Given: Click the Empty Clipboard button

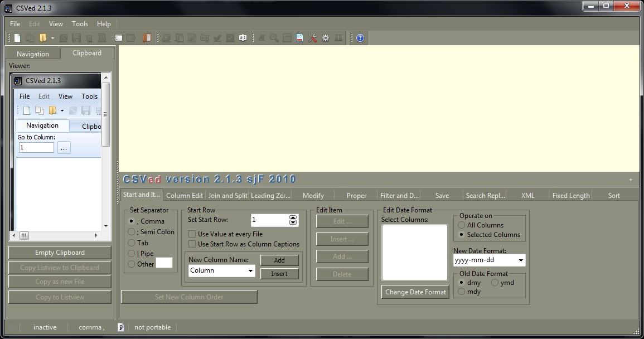Looking at the screenshot, I should click(60, 253).
